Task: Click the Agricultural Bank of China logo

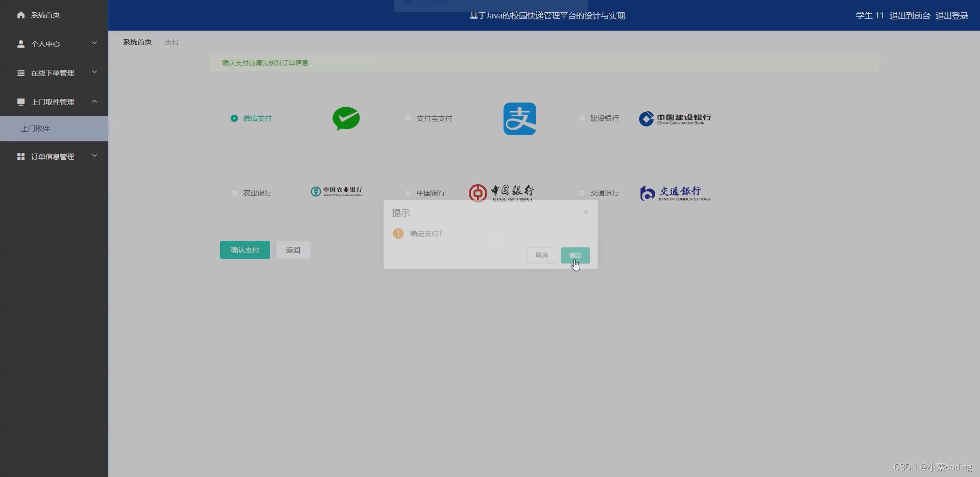Action: pyautogui.click(x=337, y=191)
